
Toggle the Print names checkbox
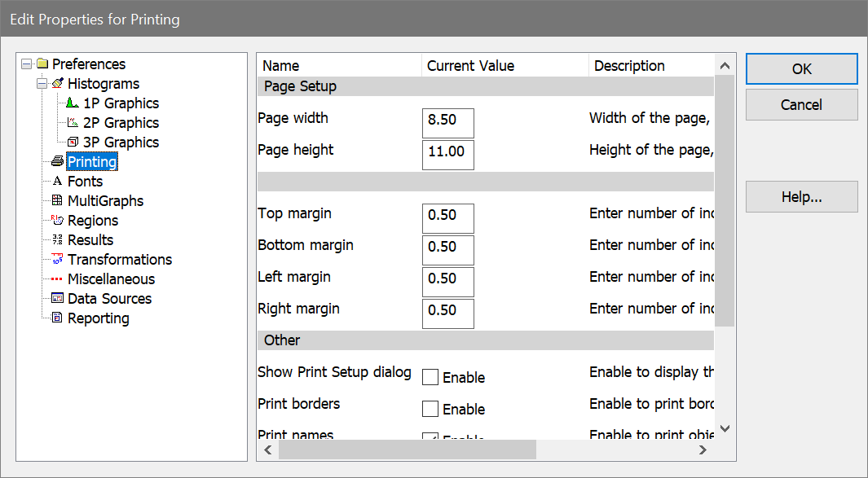430,437
